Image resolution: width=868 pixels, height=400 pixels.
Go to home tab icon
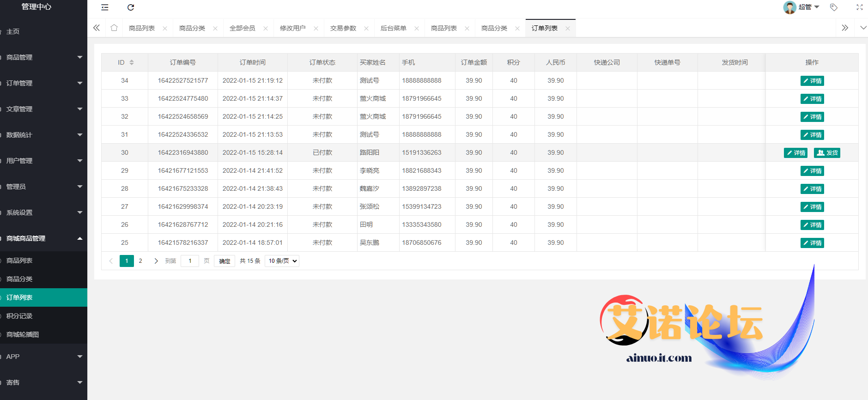pyautogui.click(x=114, y=28)
